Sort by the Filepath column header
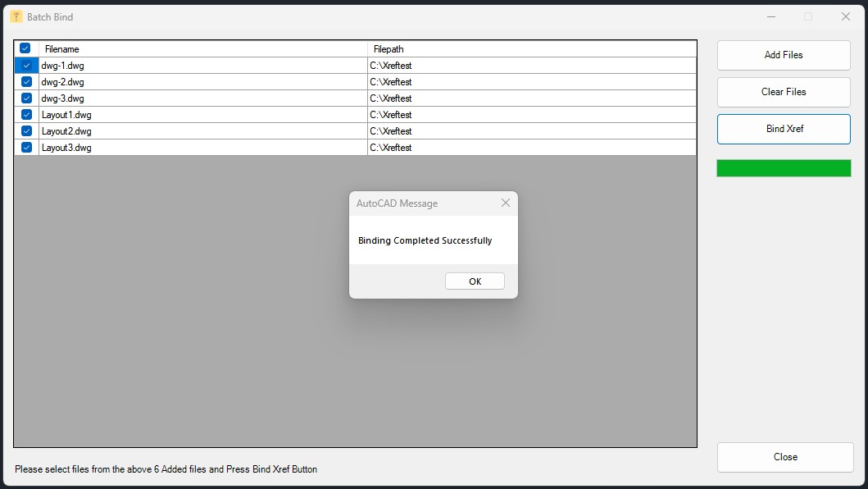 (532, 49)
